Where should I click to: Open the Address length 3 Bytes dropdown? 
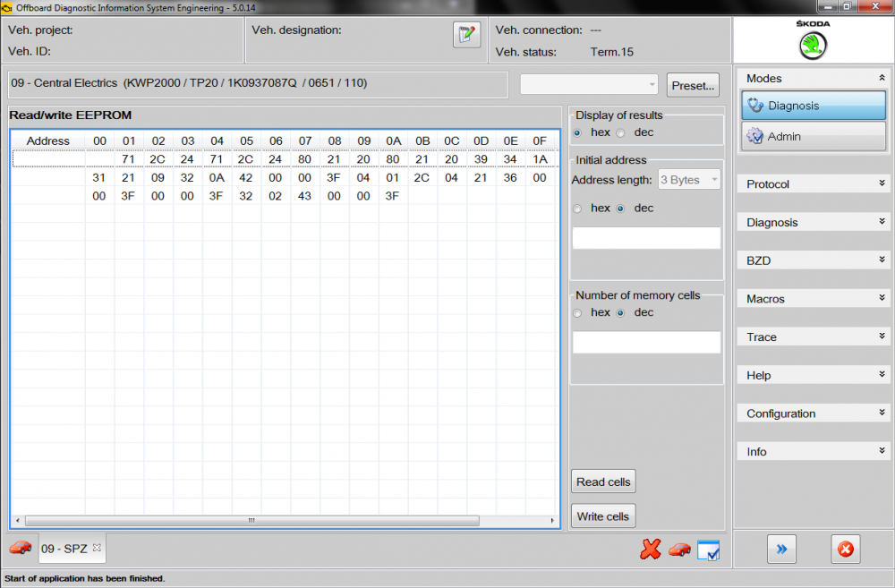click(689, 180)
